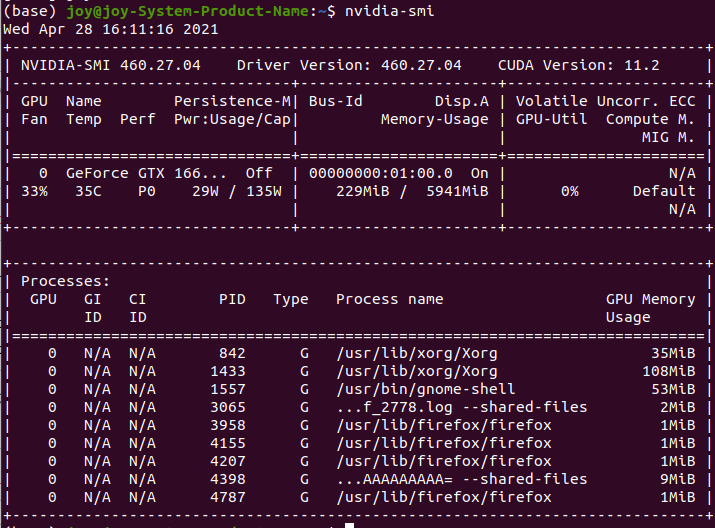Click the 'MIG M.' header text
Image resolution: width=715 pixels, height=528 pixels.
(668, 137)
